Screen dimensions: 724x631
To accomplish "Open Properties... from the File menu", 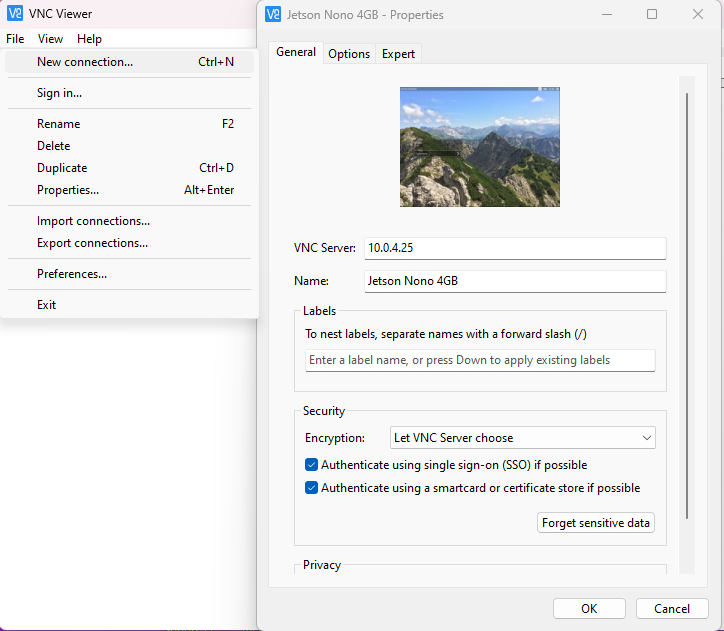I will pos(129,190).
